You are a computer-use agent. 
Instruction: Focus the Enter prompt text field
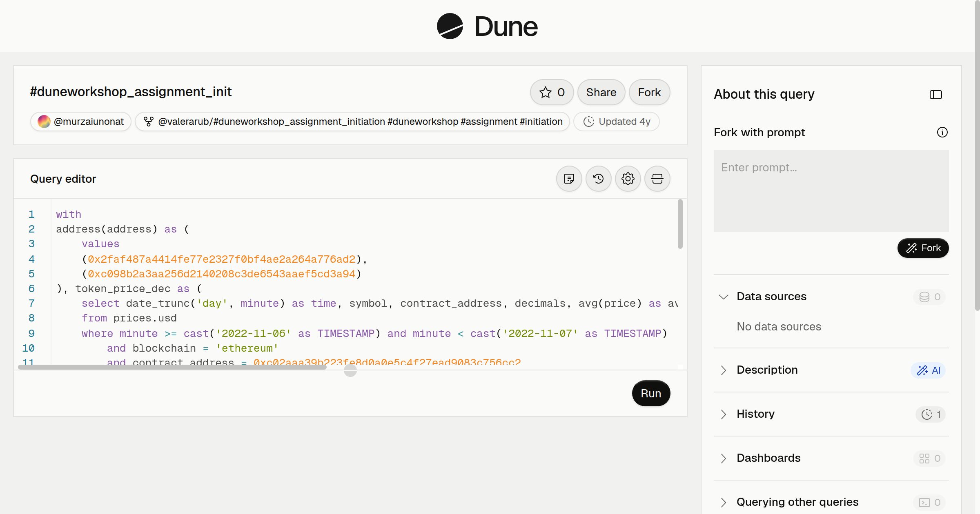pos(831,191)
